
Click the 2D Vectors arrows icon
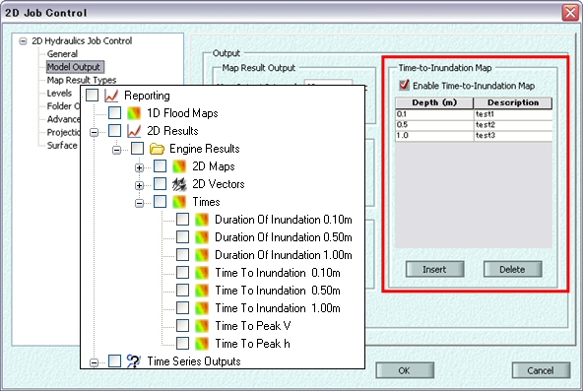click(179, 184)
